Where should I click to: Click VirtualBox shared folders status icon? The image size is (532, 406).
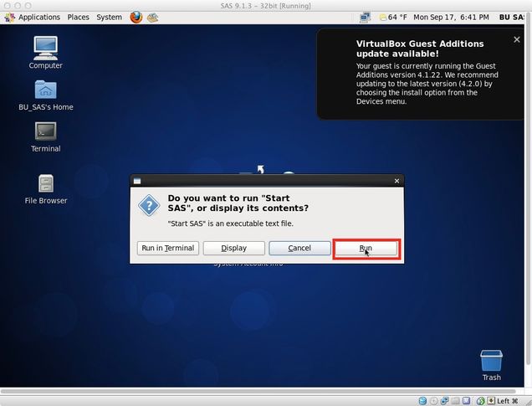pyautogui.click(x=455, y=401)
